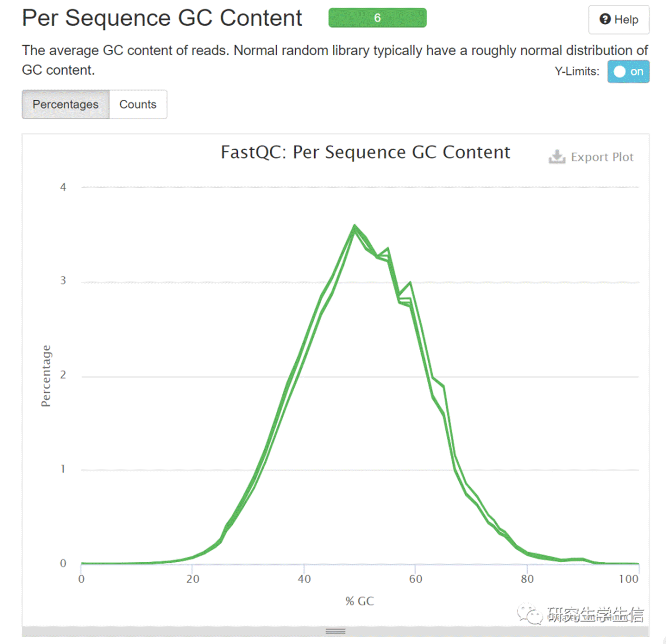The width and height of the screenshot is (666, 644).
Task: Click the % GC axis label
Action: [359, 601]
